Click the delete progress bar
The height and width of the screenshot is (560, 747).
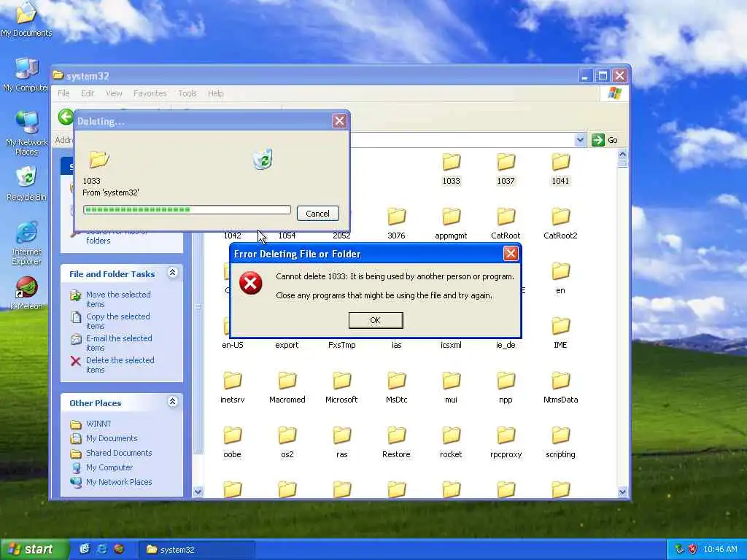[x=187, y=210]
